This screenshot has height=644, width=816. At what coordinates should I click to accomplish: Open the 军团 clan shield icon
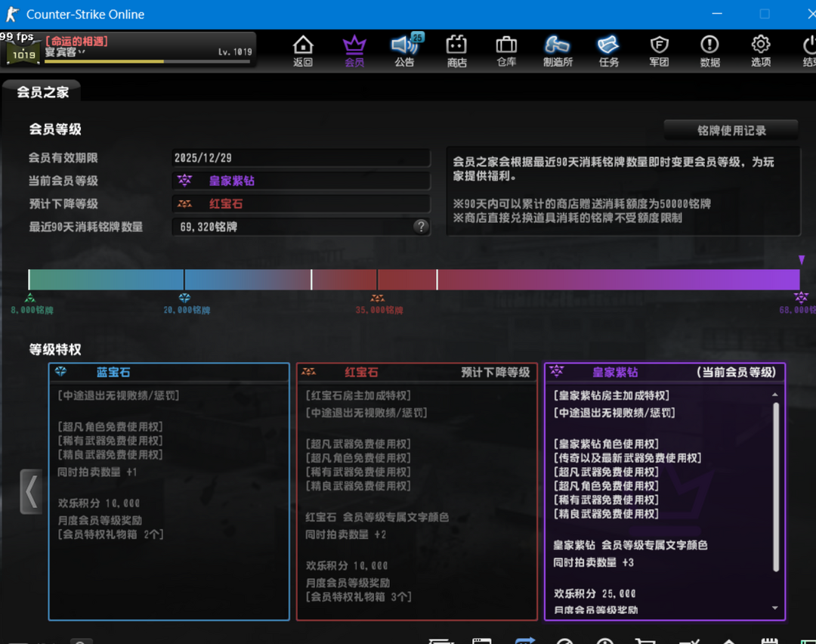point(659,50)
